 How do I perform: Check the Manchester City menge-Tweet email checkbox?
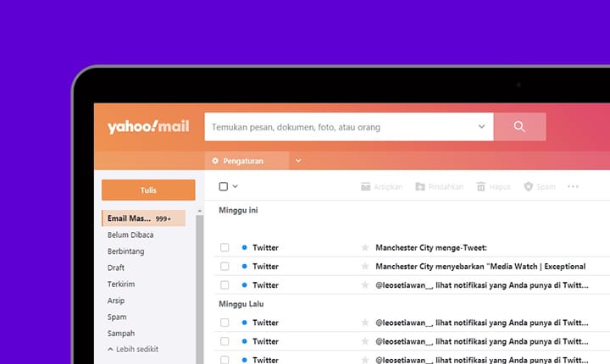225,248
